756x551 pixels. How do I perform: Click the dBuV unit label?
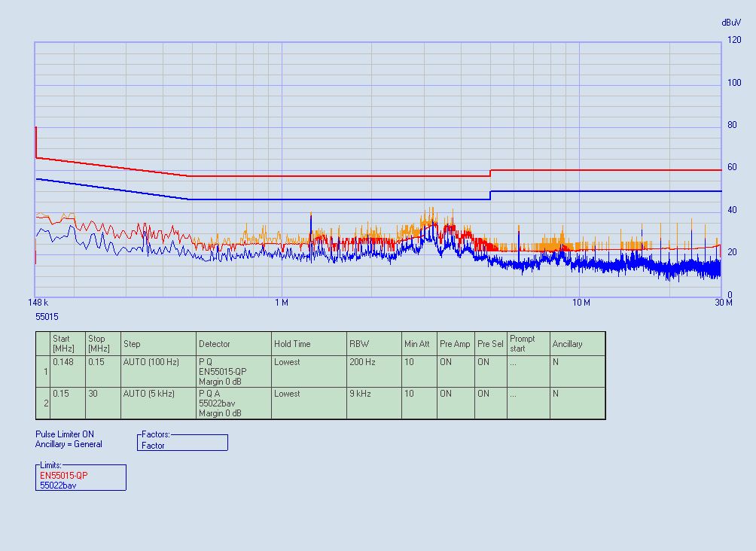[731, 22]
